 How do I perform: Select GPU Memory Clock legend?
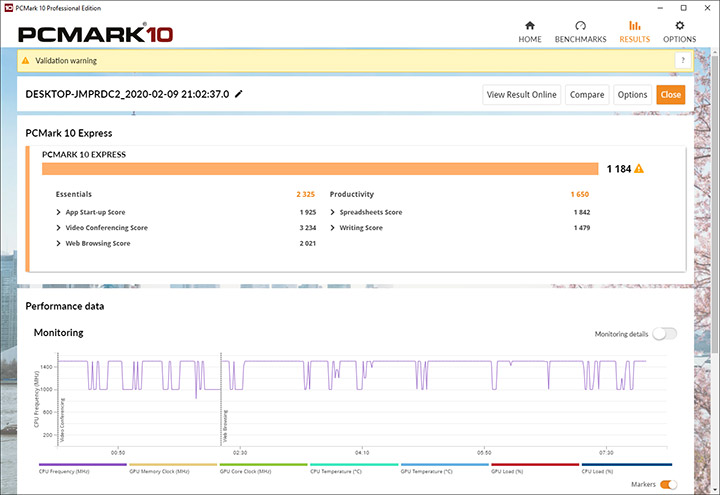(173, 468)
